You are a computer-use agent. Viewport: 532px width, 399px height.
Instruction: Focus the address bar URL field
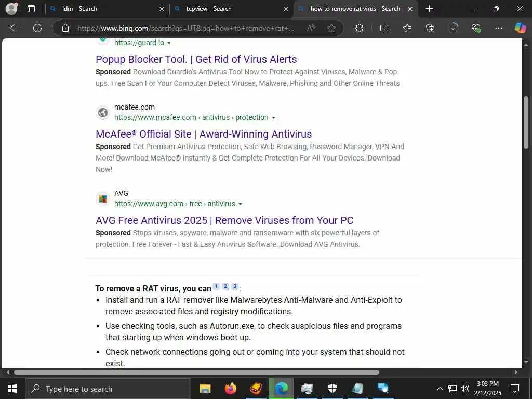point(185,28)
